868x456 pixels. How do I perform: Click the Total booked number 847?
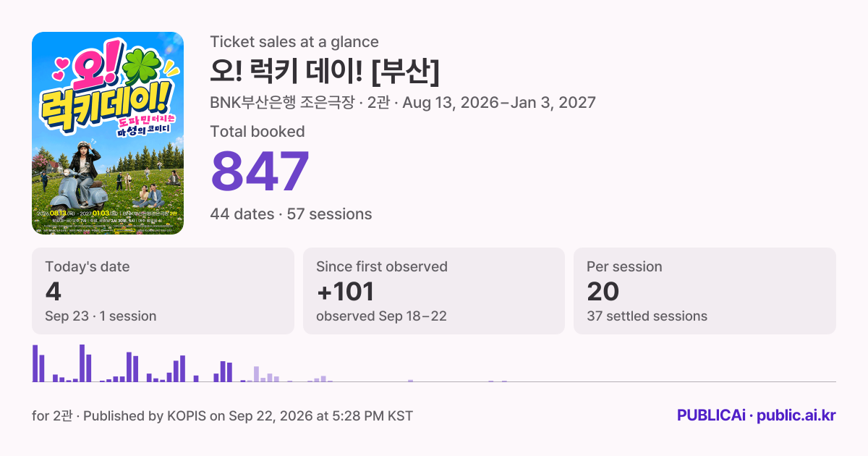pos(260,172)
